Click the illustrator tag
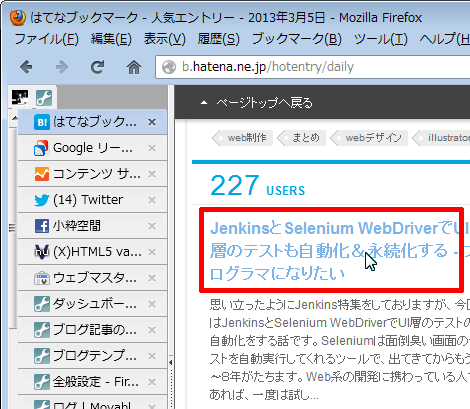 [x=441, y=138]
